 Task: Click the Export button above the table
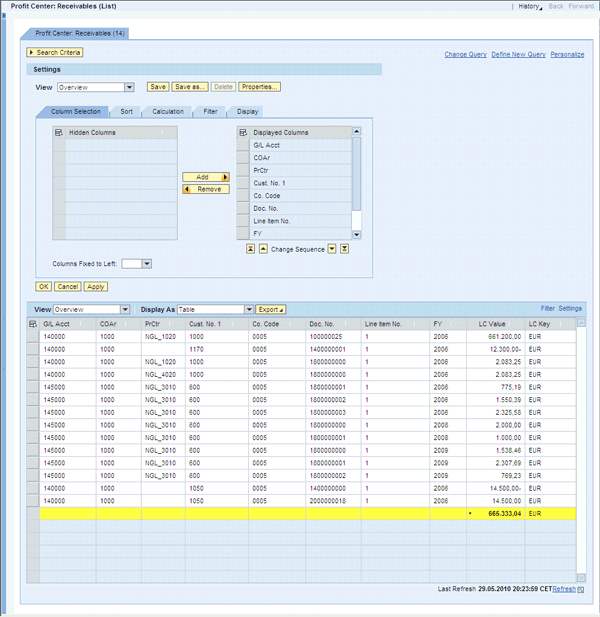pos(271,310)
